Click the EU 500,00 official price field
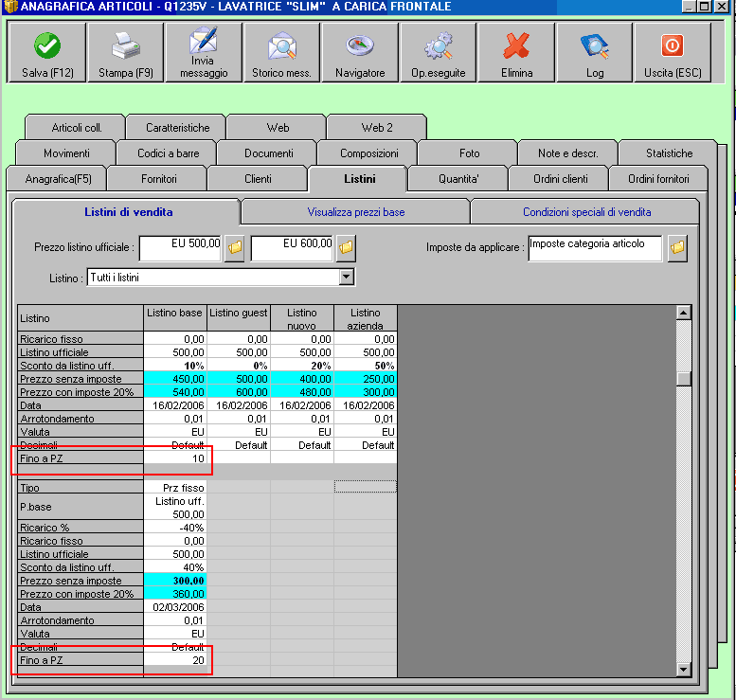The image size is (736, 700). click(181, 248)
